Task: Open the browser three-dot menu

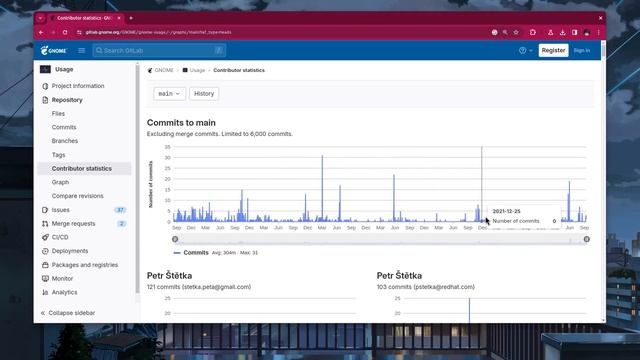Action: point(598,32)
